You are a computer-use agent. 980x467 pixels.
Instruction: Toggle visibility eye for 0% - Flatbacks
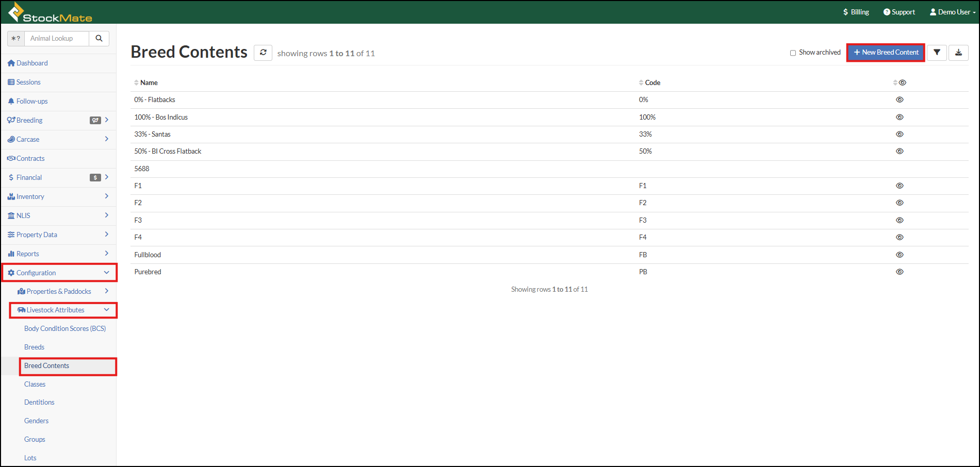coord(900,99)
